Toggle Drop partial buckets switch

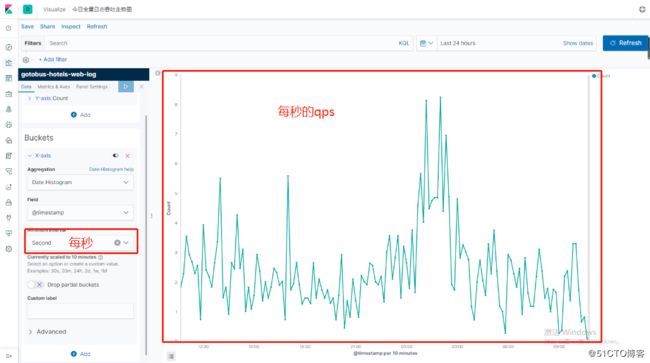[x=36, y=285]
